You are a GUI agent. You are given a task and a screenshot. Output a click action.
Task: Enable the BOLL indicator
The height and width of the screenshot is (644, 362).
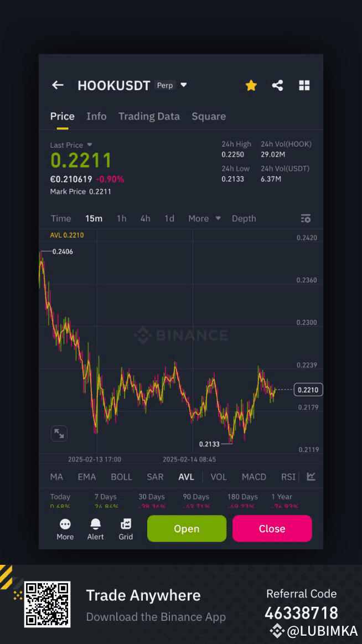121,477
